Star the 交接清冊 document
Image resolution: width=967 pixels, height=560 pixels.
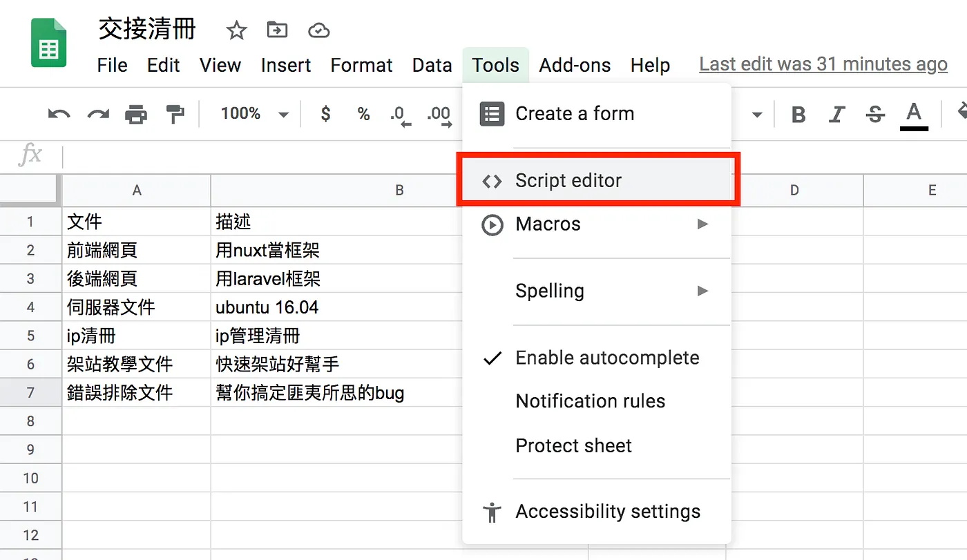(236, 30)
